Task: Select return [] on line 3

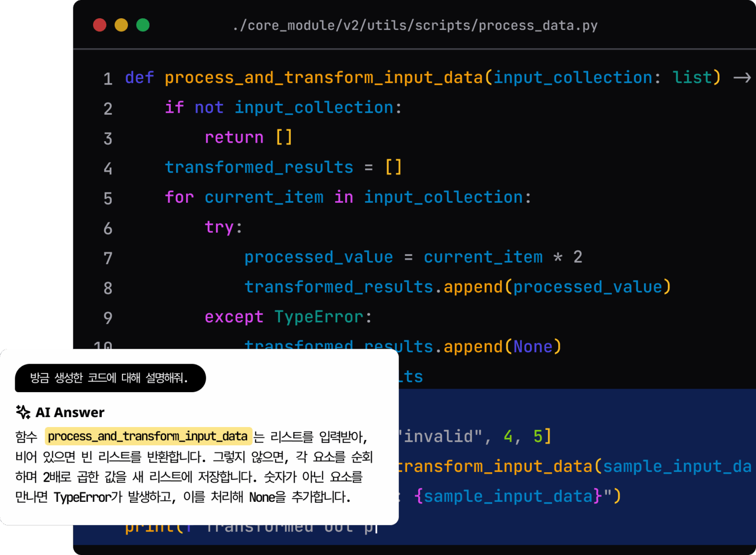Action: pyautogui.click(x=249, y=137)
